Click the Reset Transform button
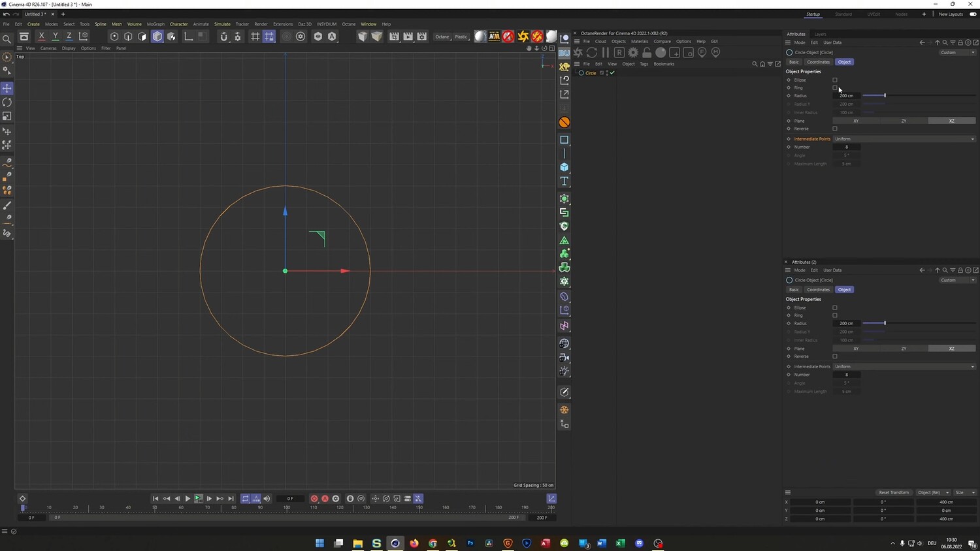 [894, 492]
